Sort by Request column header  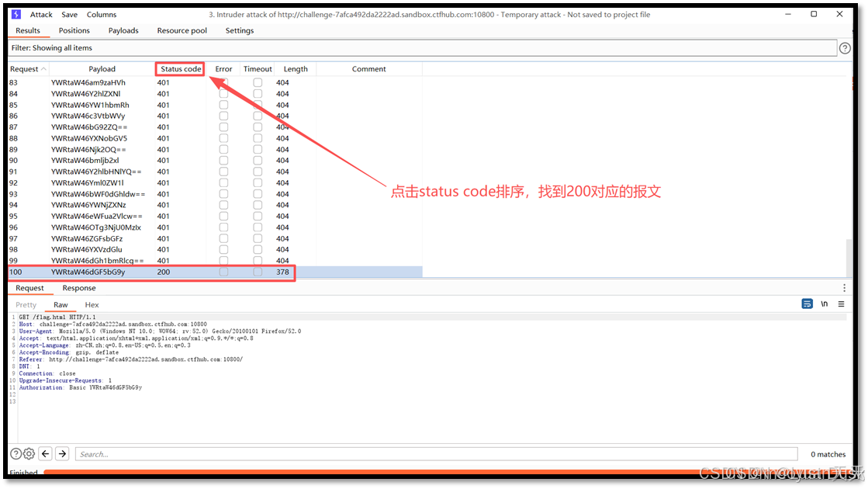point(28,68)
